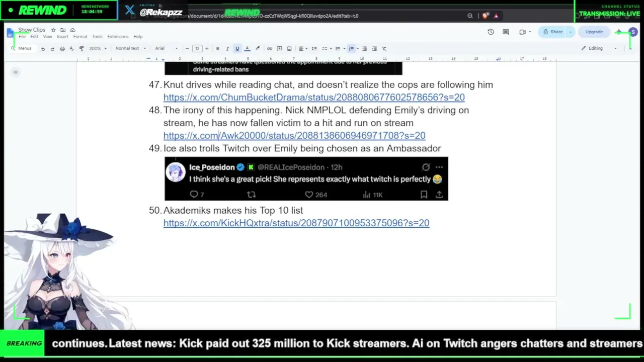Click the move-to-folder icon beside the title
This screenshot has width=644, height=362.
(63, 30)
